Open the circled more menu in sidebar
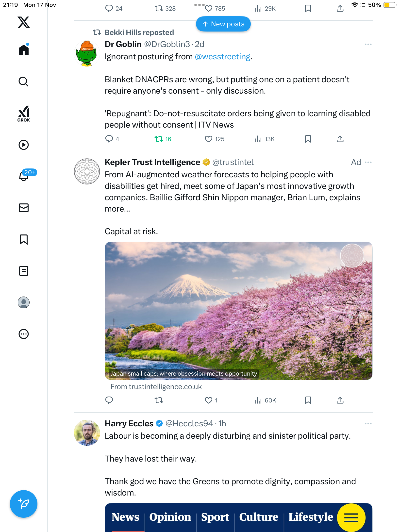 [24, 334]
